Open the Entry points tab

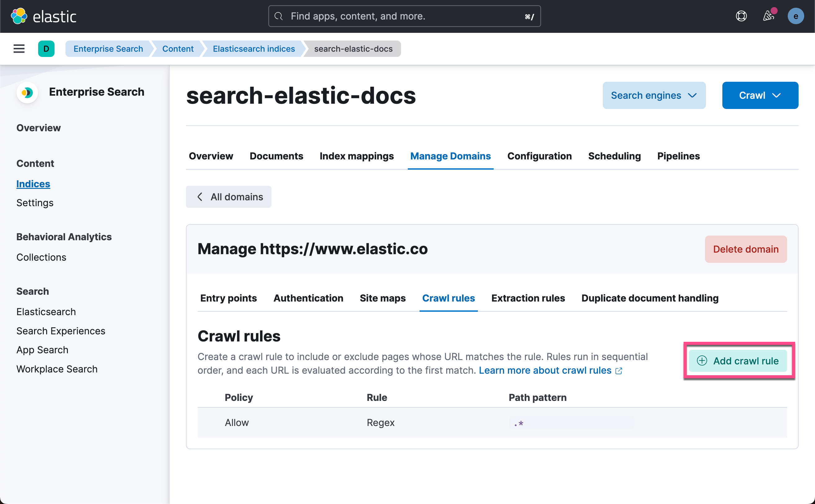[x=228, y=298]
